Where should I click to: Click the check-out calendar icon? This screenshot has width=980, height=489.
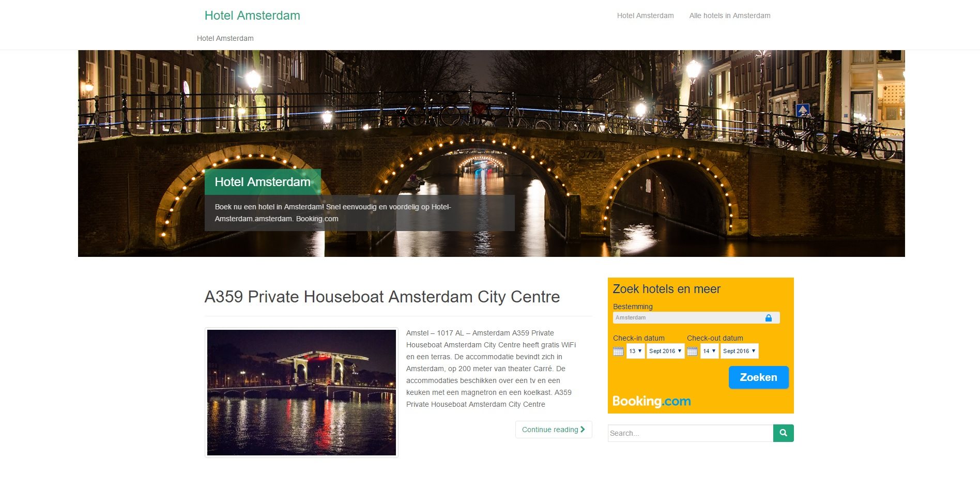tap(692, 351)
